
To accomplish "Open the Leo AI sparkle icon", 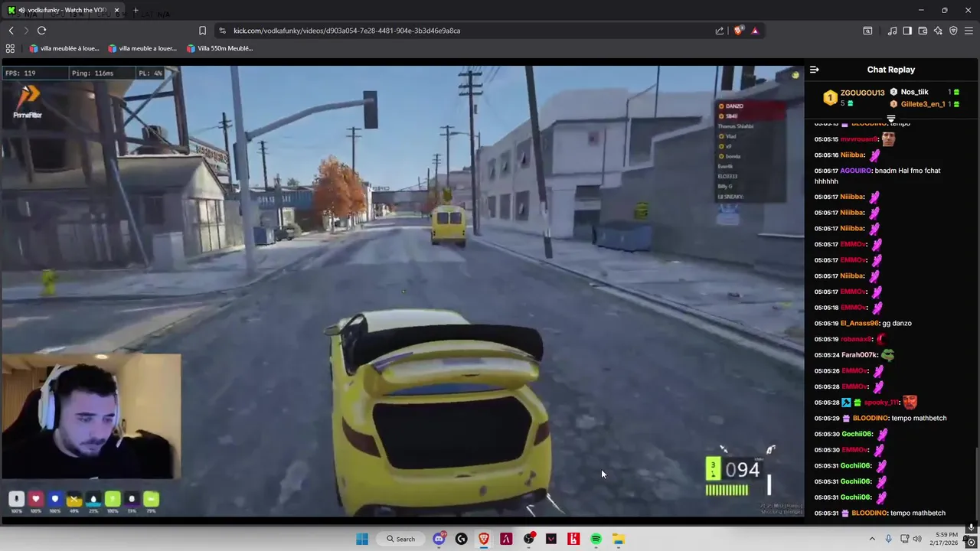I will (938, 31).
